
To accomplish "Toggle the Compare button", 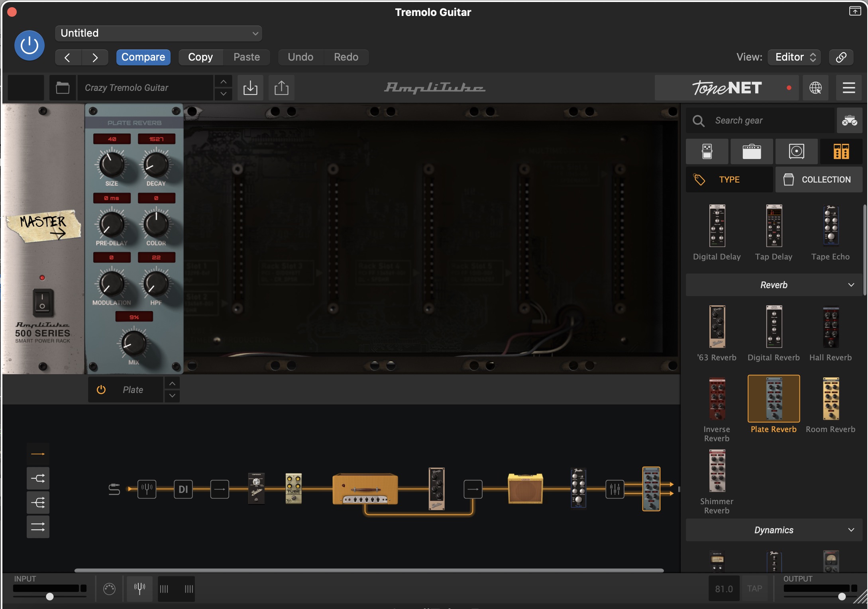I will pos(143,57).
